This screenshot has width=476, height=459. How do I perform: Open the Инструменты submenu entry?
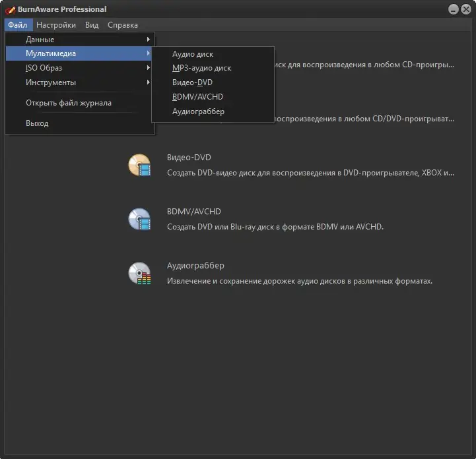pyautogui.click(x=80, y=82)
